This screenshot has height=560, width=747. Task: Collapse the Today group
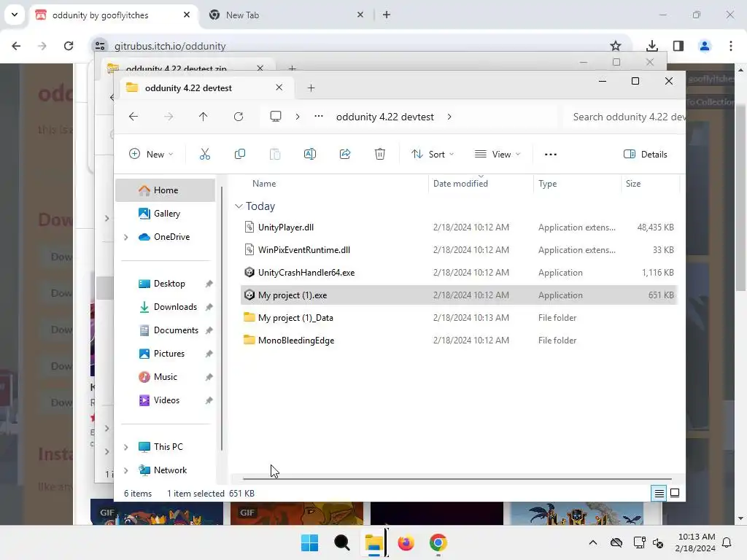tap(239, 206)
